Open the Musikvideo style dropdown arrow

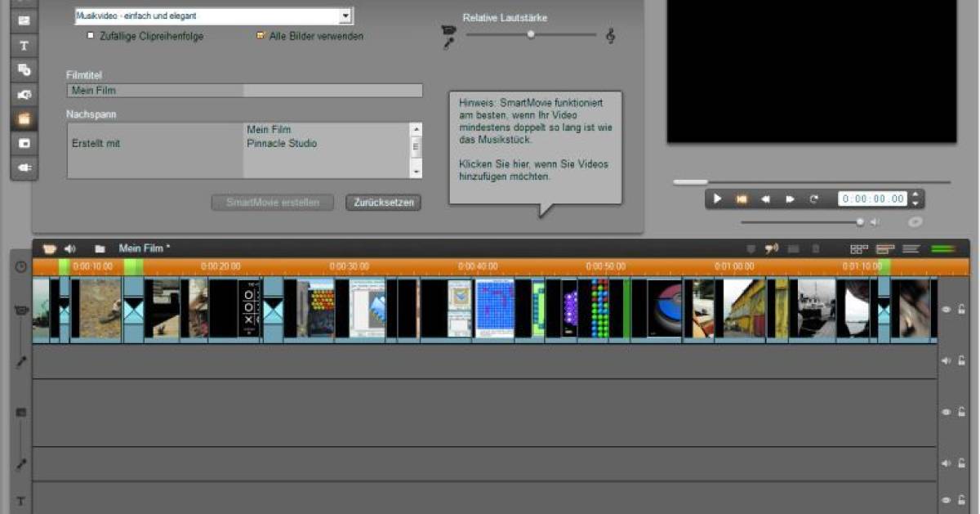345,16
